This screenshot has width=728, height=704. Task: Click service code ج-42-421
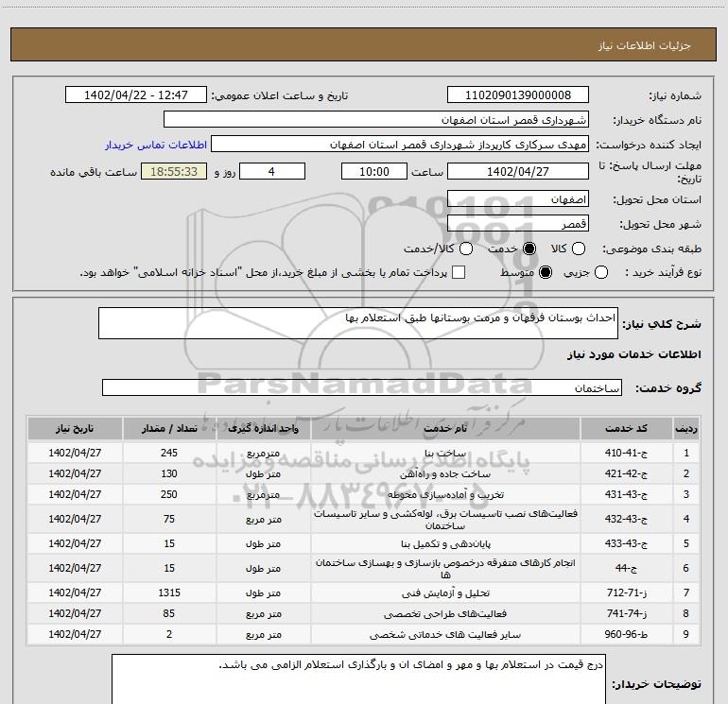[626, 473]
